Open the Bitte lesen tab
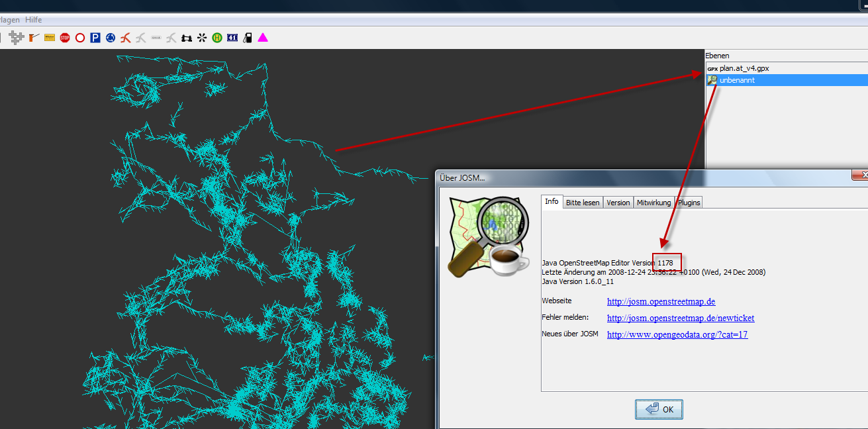Viewport: 868px width, 429px height. (x=583, y=203)
